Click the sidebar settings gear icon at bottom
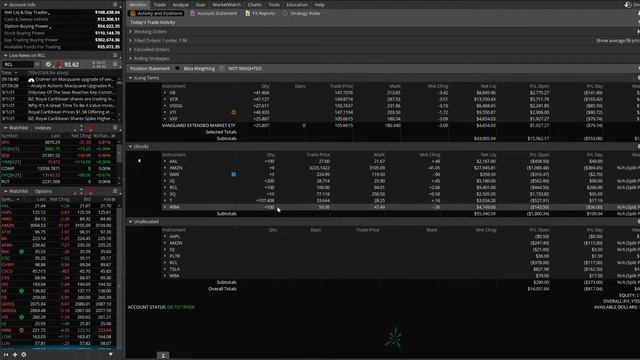This screenshot has width=640, height=360. point(24,355)
